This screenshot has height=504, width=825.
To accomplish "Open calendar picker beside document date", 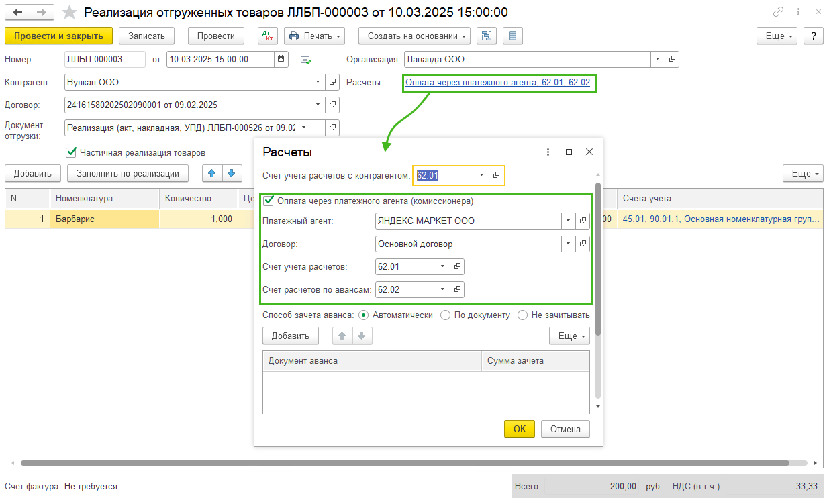I will pyautogui.click(x=281, y=59).
